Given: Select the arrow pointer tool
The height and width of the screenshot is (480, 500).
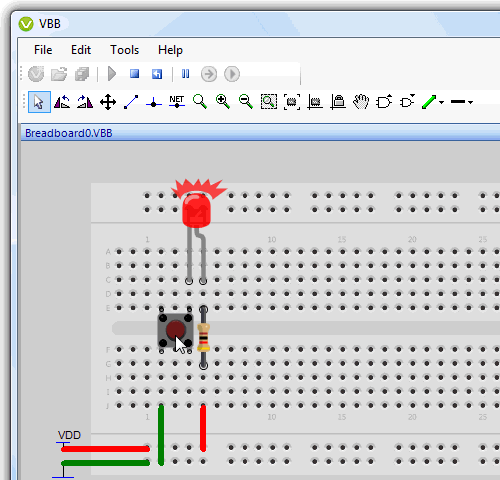Looking at the screenshot, I should [x=39, y=102].
